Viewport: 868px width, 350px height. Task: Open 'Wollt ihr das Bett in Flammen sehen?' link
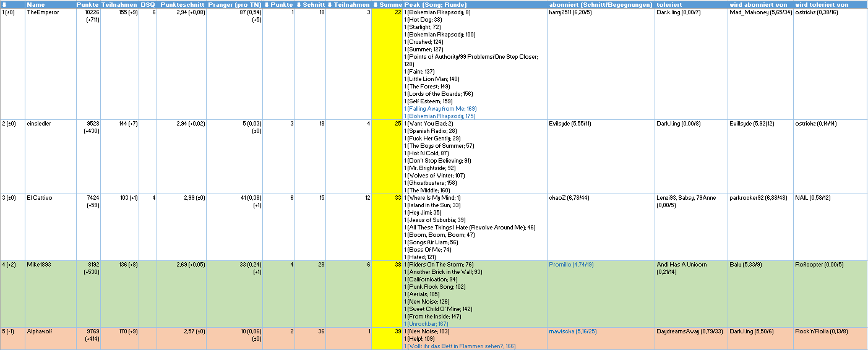coord(460,346)
